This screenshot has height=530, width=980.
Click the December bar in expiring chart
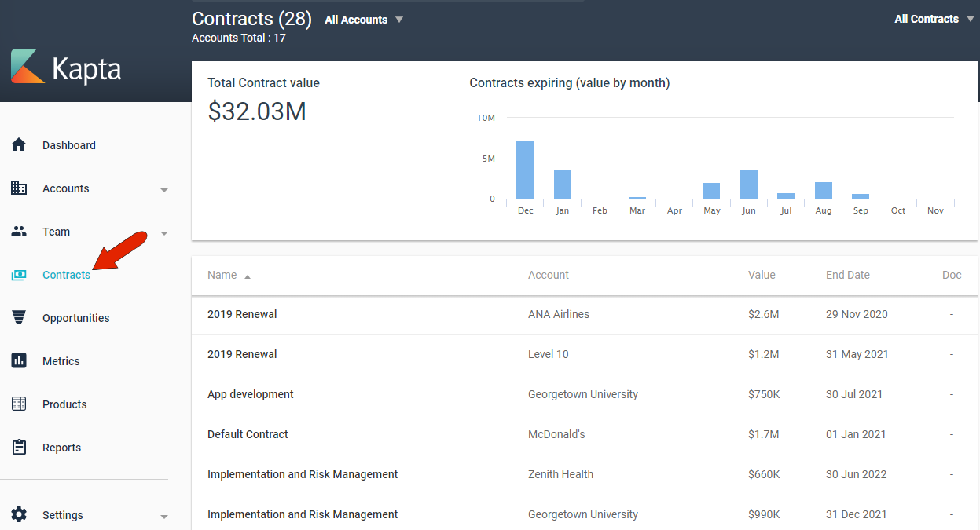pyautogui.click(x=525, y=170)
